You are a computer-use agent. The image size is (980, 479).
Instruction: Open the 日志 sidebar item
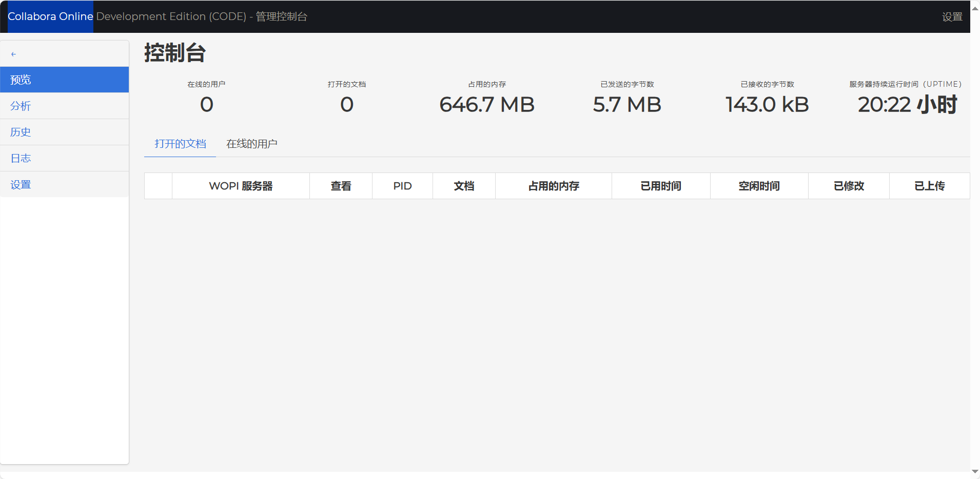tap(64, 158)
